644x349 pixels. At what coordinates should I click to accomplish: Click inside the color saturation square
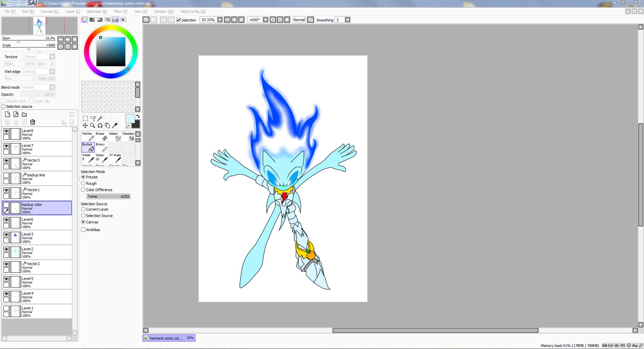click(111, 52)
